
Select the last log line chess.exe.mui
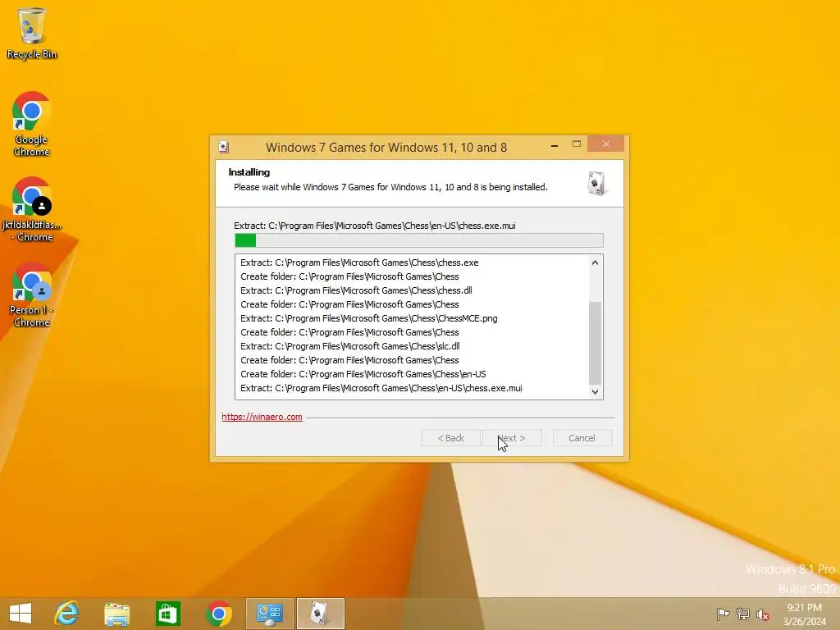(x=381, y=388)
